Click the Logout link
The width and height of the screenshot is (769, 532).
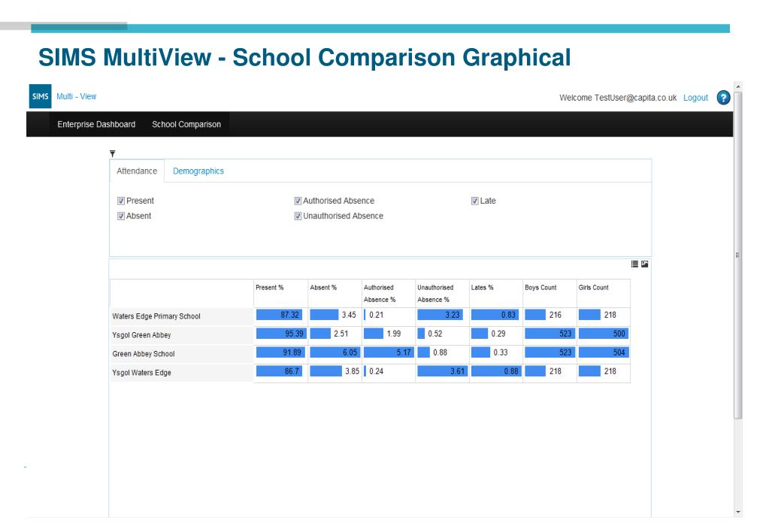point(695,98)
